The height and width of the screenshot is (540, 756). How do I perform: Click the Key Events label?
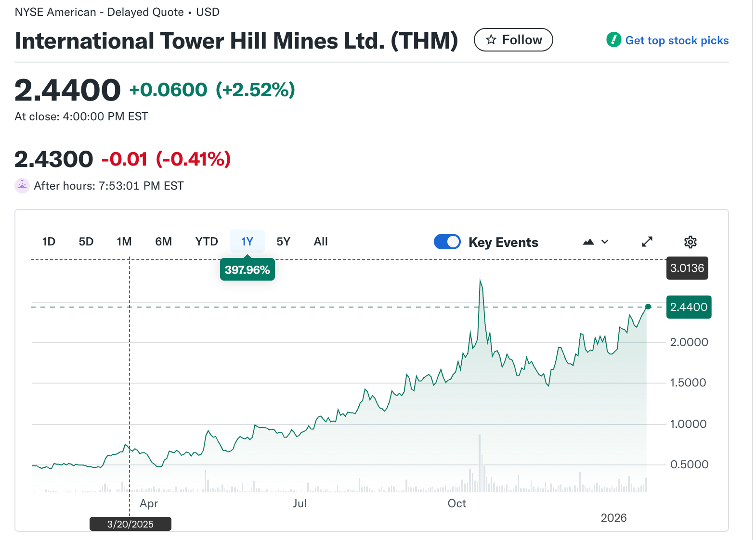[x=503, y=242]
